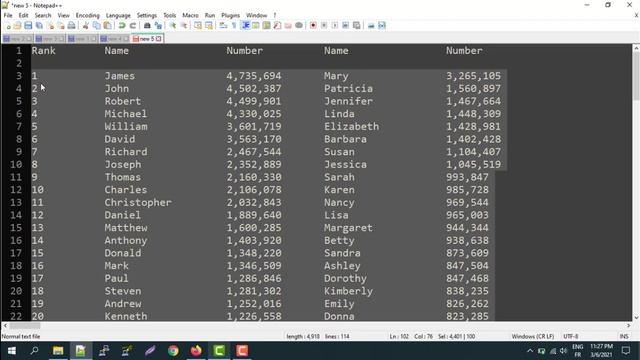Viewport: 640px width, 360px height.
Task: Open Chrome from the taskbar
Action: 173,351
